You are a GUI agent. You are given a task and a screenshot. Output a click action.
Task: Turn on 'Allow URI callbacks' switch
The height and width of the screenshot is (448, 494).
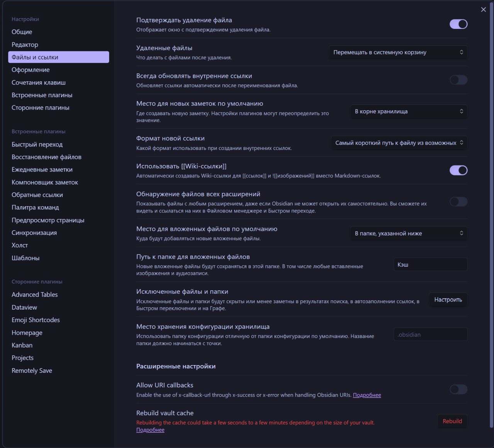click(x=458, y=389)
